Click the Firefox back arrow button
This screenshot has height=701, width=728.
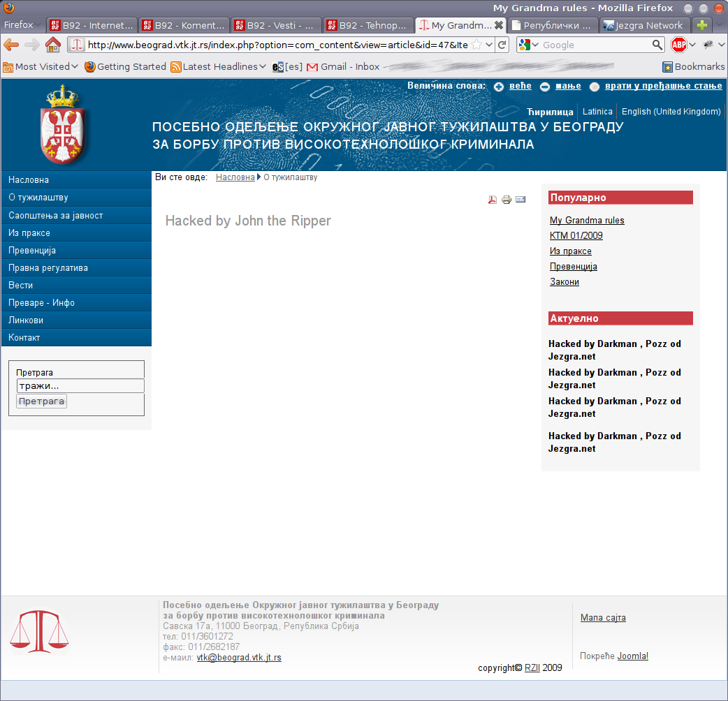(11, 45)
